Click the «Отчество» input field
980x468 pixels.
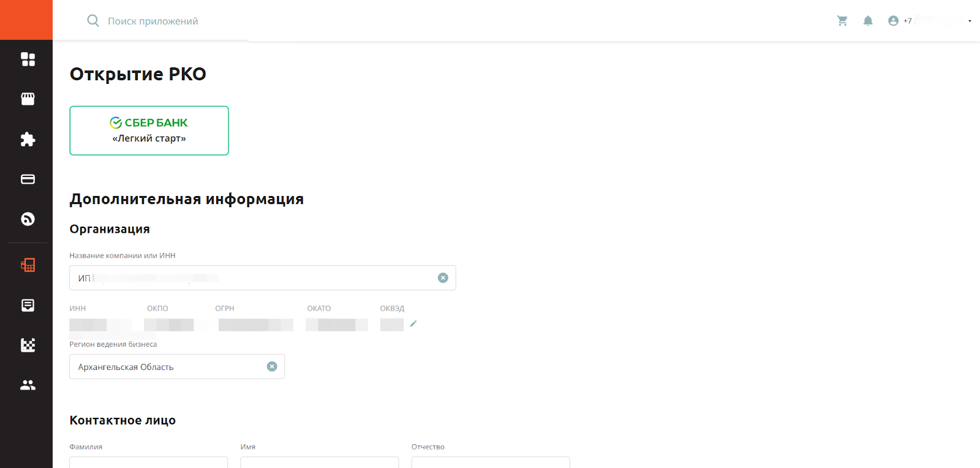[x=491, y=462]
